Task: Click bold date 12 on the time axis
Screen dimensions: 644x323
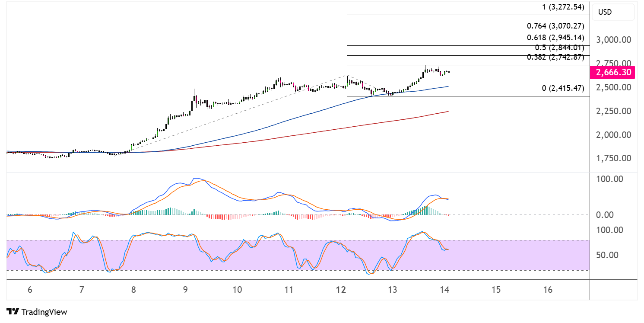Action: (x=341, y=290)
